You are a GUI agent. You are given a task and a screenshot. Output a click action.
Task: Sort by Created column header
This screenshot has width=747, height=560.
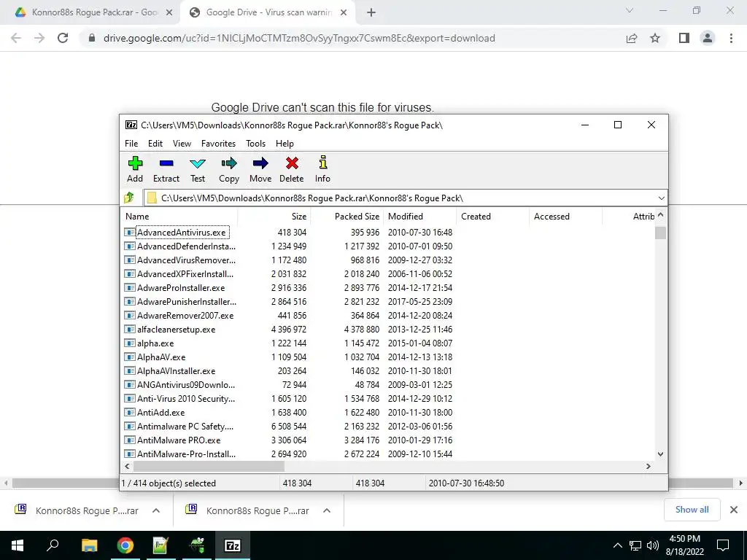click(492, 216)
